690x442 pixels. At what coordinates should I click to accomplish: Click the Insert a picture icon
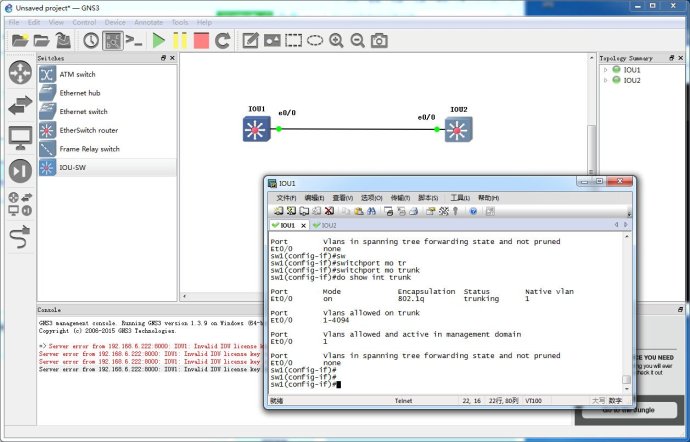pyautogui.click(x=272, y=41)
